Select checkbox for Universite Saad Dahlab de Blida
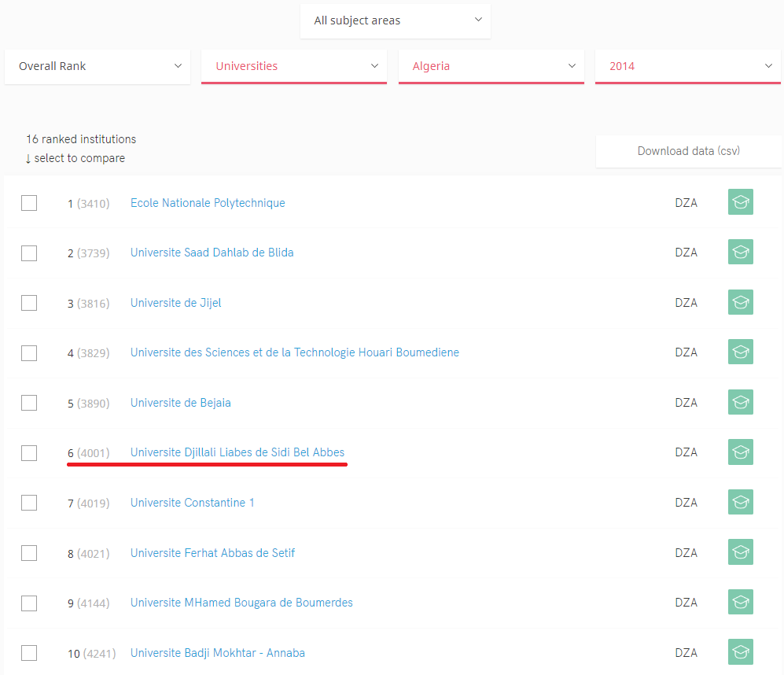The width and height of the screenshot is (784, 675). [29, 253]
